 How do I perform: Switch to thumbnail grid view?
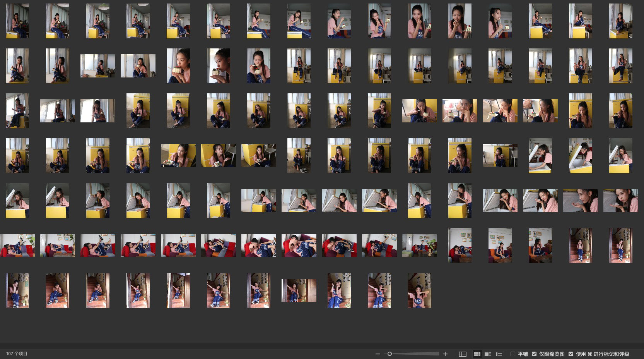click(477, 354)
